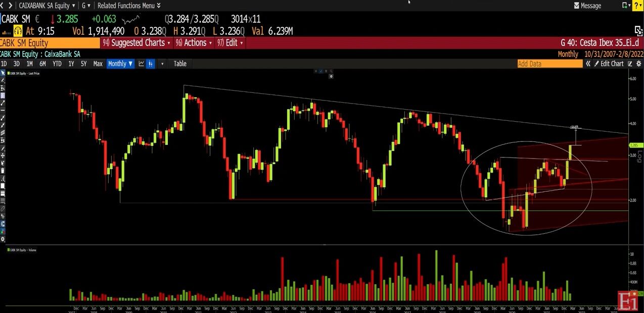Pop out the panel with the detach window icon
Viewport: 644px width, 313px height.
coord(638,31)
